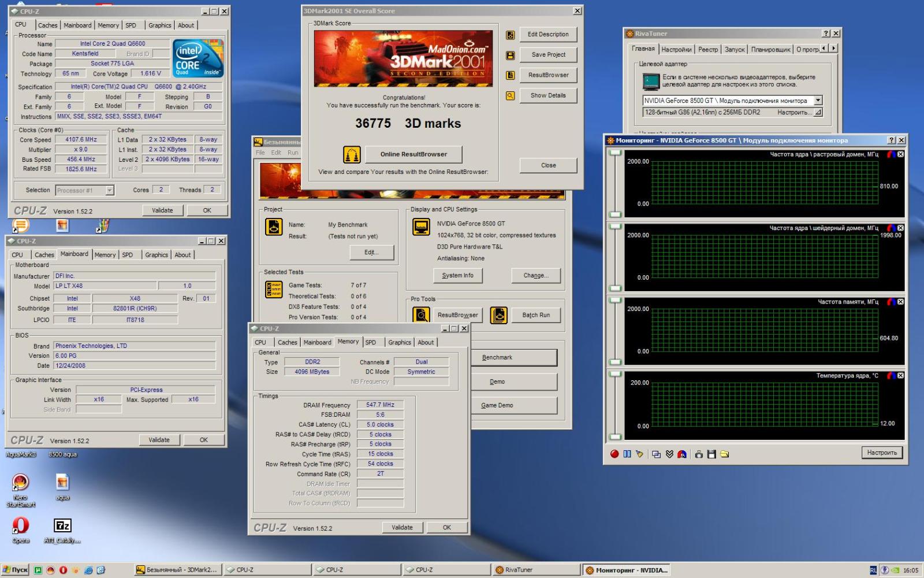Image resolution: width=924 pixels, height=578 pixels.
Task: Switch to Caches tab in the CPU-Z processor window
Action: [x=47, y=25]
